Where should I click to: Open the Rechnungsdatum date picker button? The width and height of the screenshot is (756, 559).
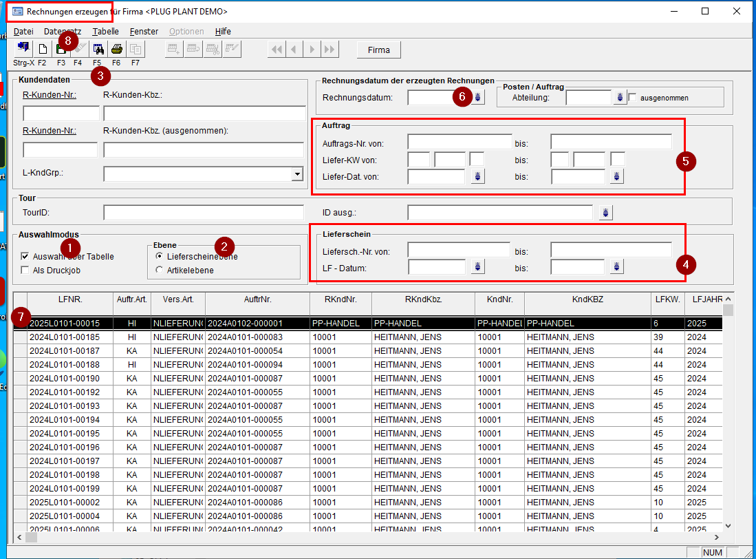478,98
